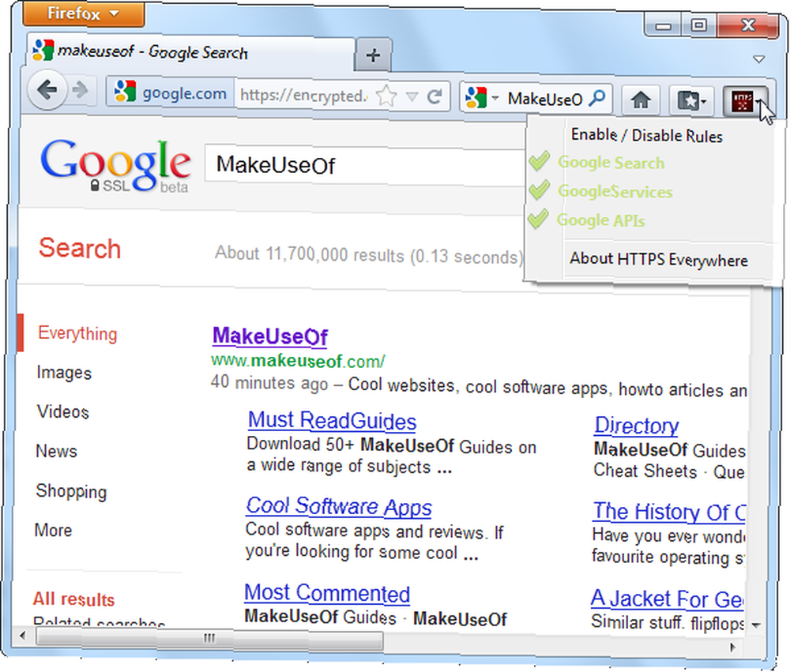The image size is (790, 672).
Task: Click the horizontal scrollbar right arrow
Action: click(x=732, y=647)
